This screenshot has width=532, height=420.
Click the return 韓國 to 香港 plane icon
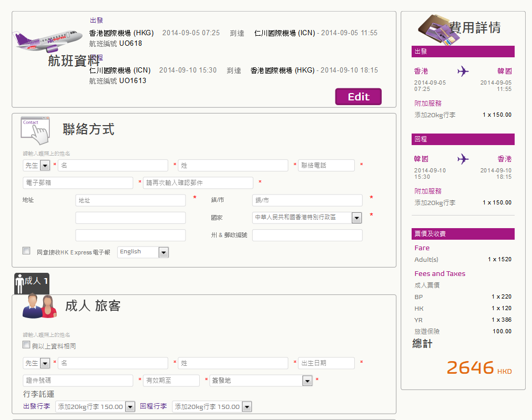pyautogui.click(x=463, y=159)
